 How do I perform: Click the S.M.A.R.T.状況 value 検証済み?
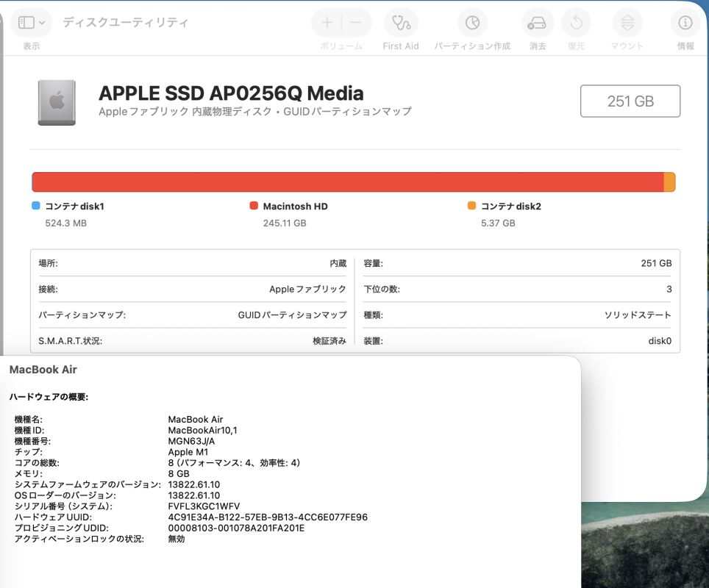pos(329,341)
